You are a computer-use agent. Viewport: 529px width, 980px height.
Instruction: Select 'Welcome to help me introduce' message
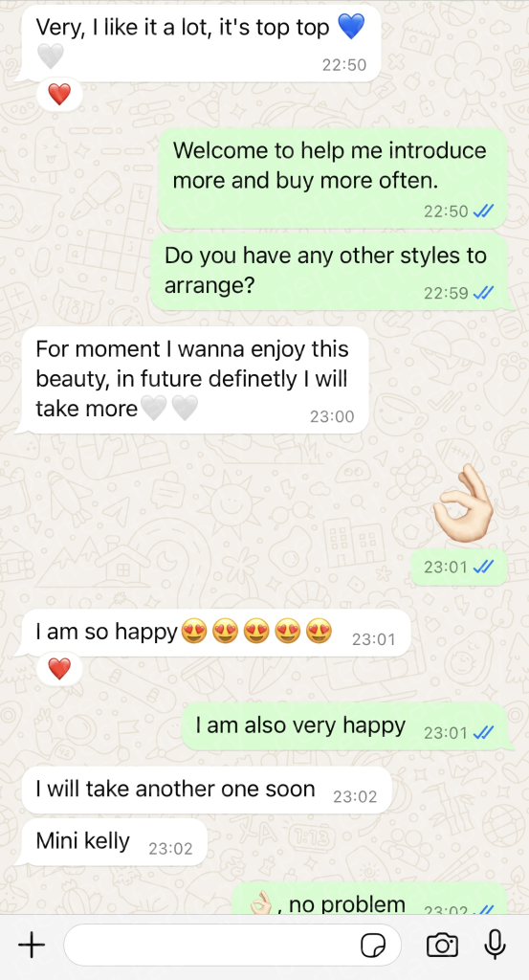click(333, 178)
